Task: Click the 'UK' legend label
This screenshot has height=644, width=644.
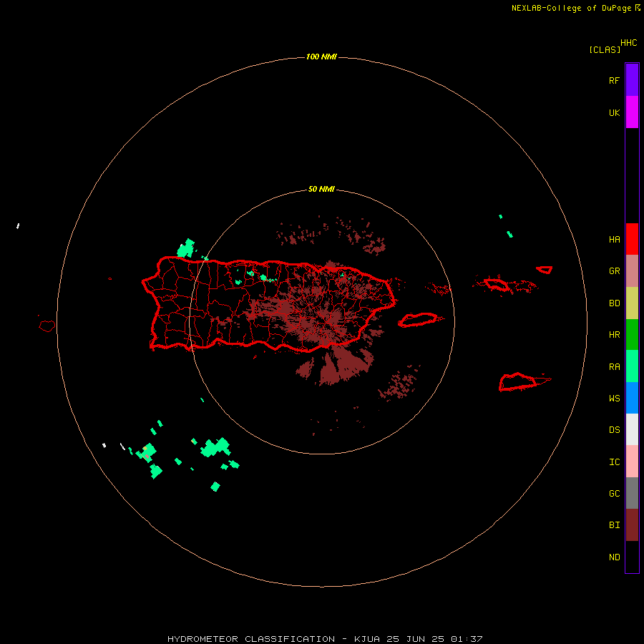Action: pyautogui.click(x=615, y=113)
